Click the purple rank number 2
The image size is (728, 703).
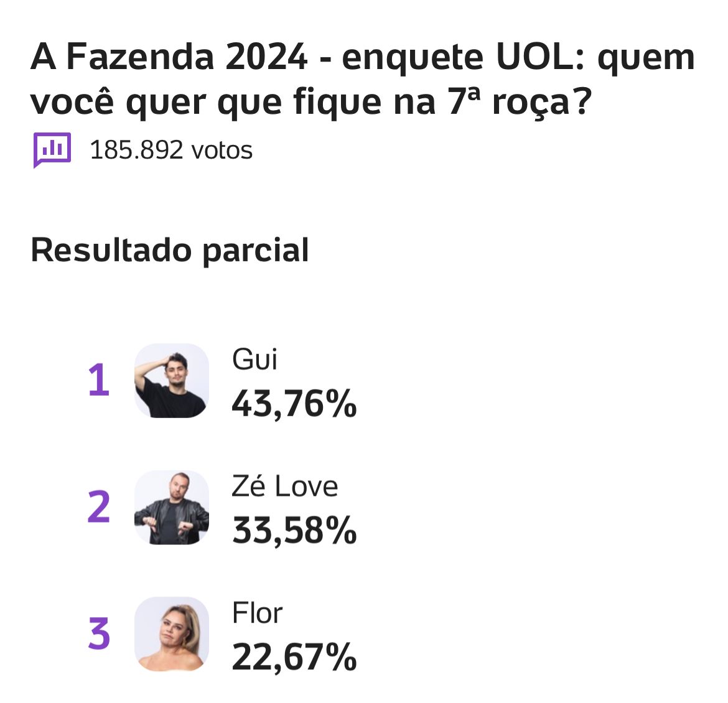(x=99, y=507)
